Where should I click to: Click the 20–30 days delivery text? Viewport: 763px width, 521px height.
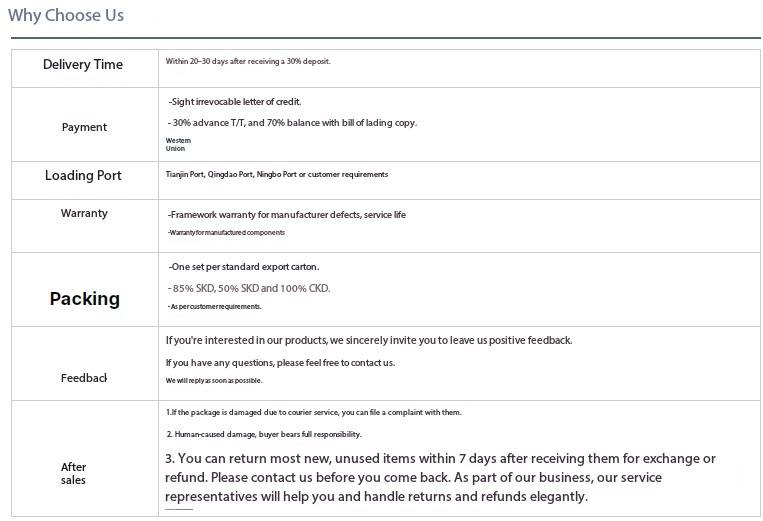(248, 61)
